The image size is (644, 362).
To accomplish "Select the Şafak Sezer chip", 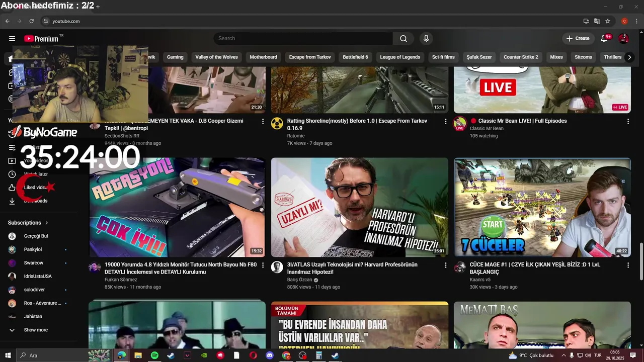I will (x=479, y=57).
